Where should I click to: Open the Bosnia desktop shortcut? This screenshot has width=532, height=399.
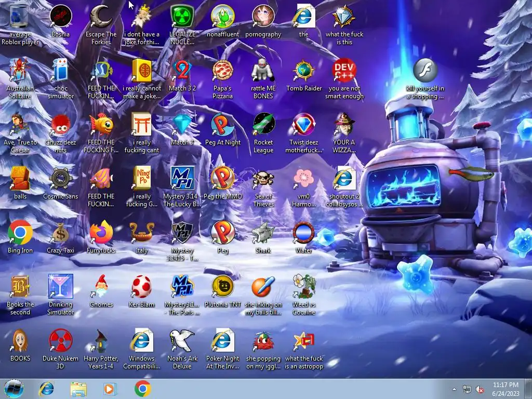pos(60,16)
